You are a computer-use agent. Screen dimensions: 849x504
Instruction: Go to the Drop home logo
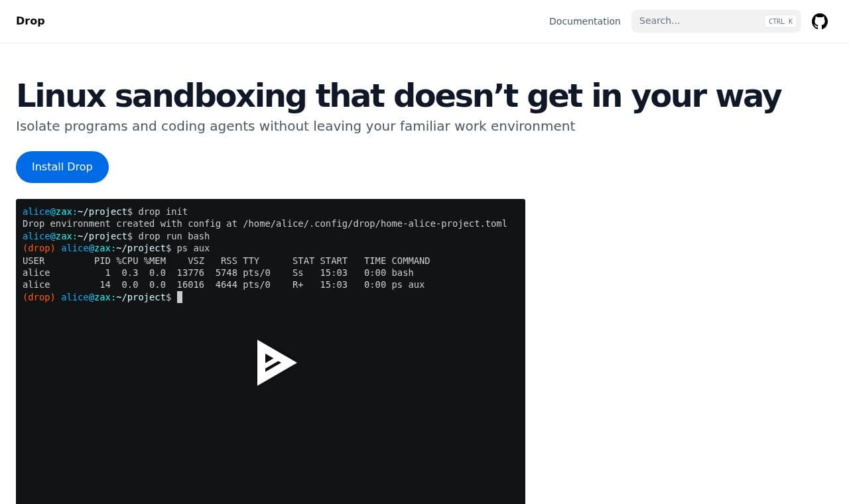[x=31, y=21]
